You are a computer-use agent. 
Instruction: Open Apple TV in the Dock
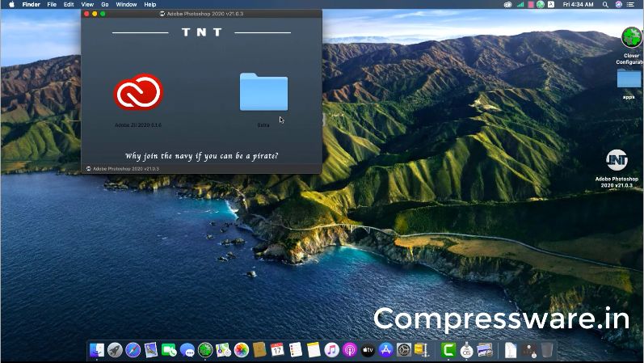click(368, 350)
